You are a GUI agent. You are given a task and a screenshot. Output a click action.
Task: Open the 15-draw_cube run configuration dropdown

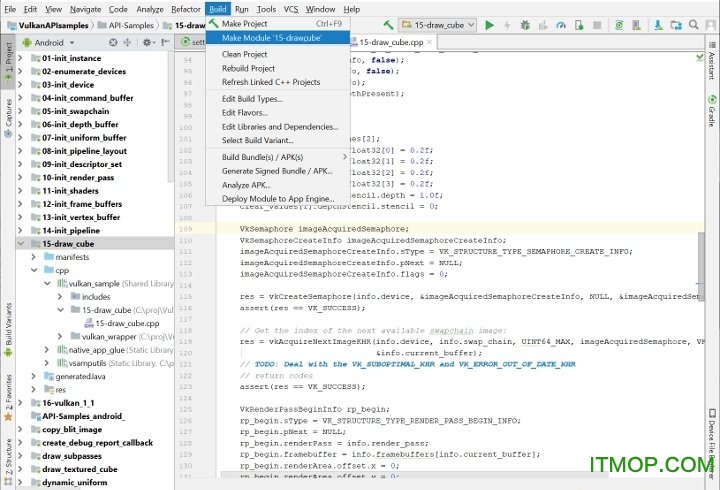click(437, 25)
